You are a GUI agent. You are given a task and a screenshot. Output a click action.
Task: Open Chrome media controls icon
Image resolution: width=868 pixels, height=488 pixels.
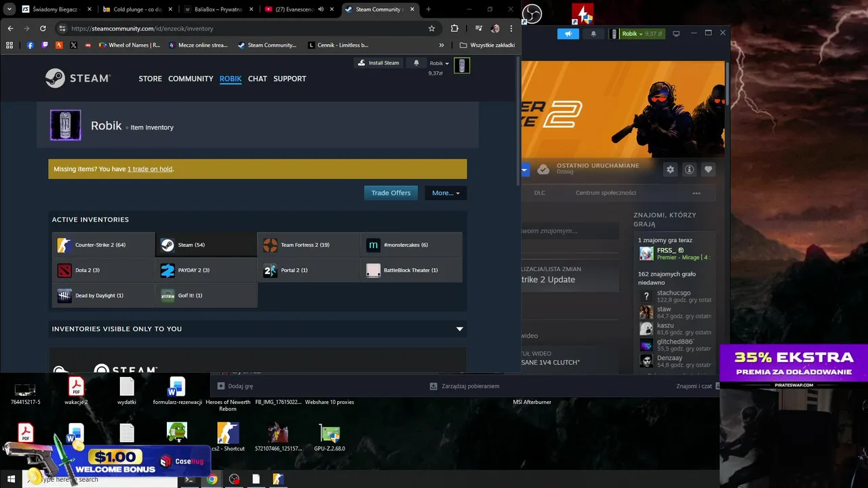click(x=479, y=28)
